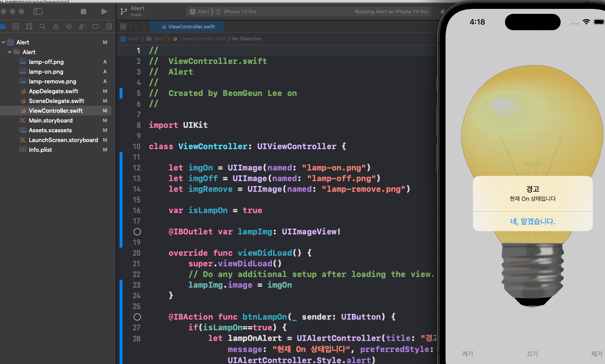
Task: Collapse the Alert group folder
Action: coord(10,52)
